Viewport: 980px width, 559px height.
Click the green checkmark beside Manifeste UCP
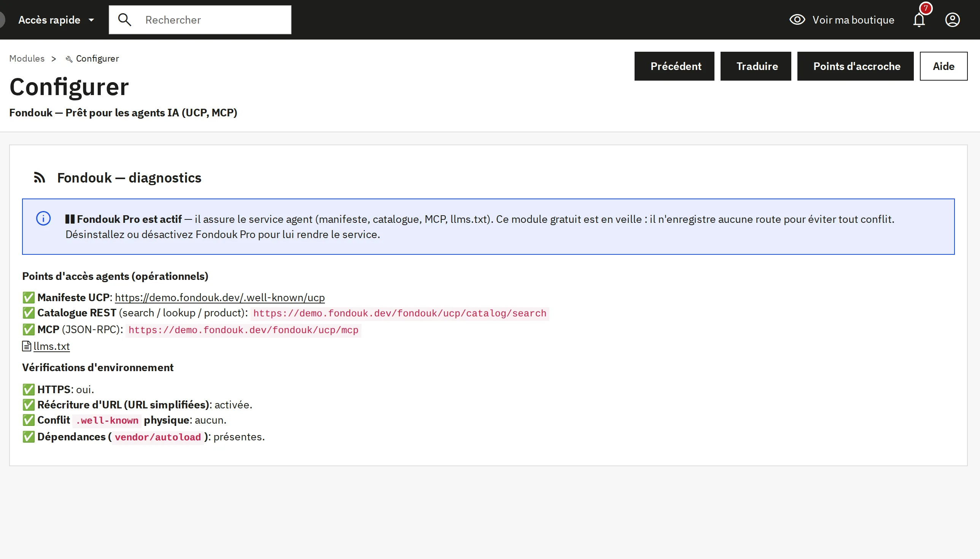coord(29,297)
